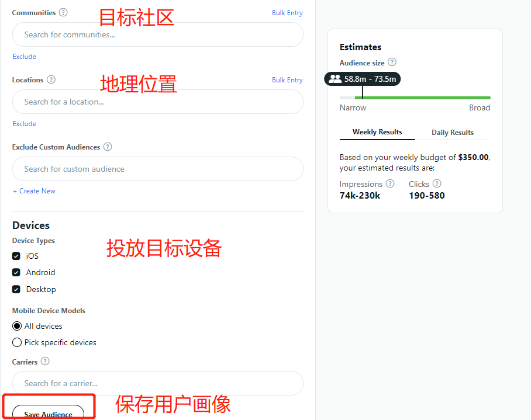Click the Impressions info icon

click(x=390, y=183)
